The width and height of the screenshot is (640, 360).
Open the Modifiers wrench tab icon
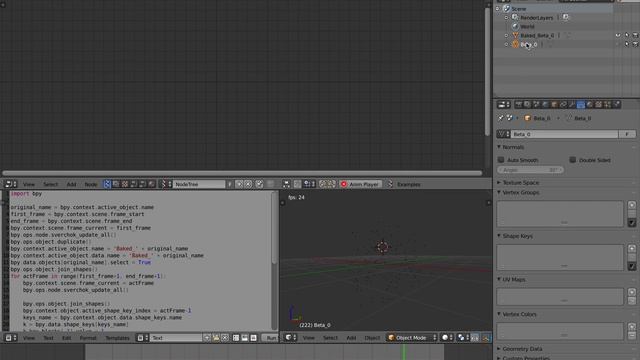[x=572, y=105]
